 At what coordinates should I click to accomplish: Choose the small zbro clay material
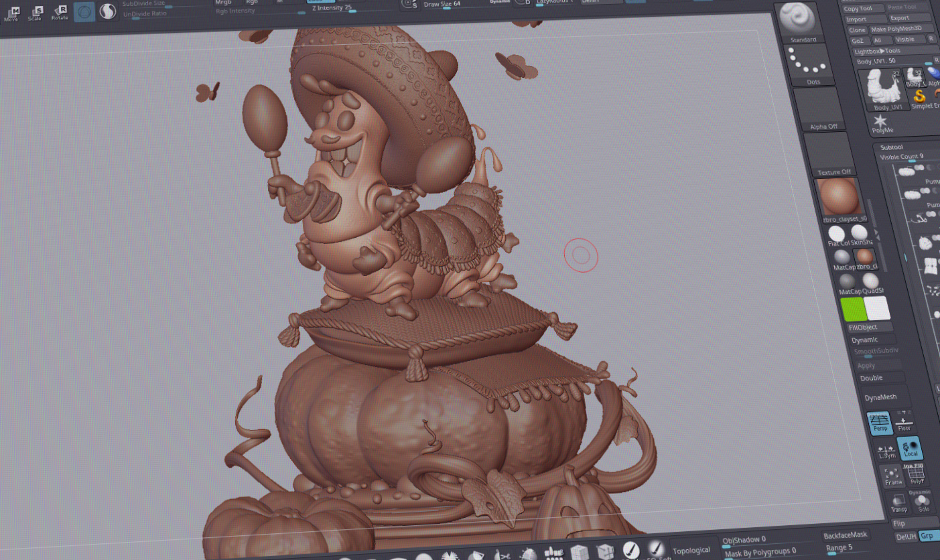866,259
